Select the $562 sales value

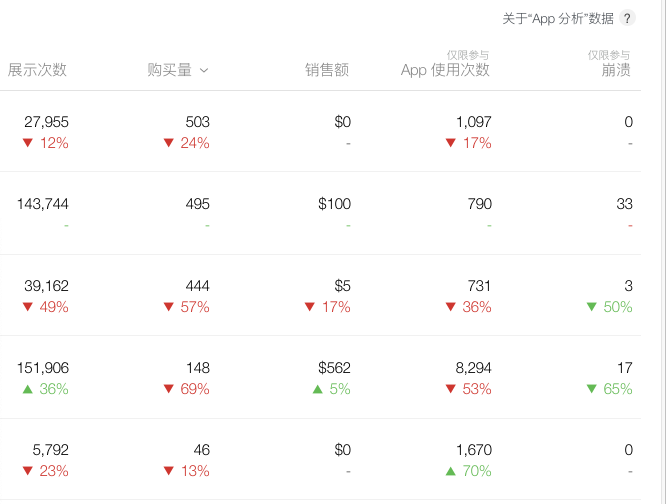coord(334,368)
